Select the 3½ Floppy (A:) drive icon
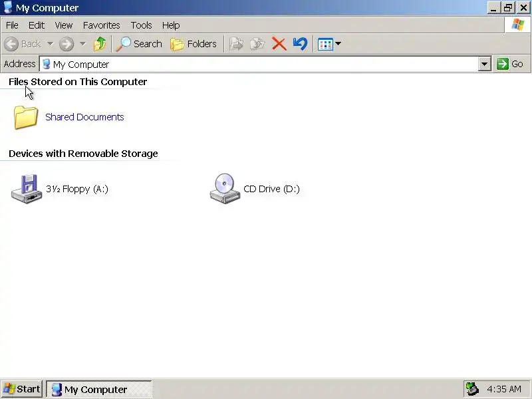This screenshot has height=399, width=532. tap(27, 189)
